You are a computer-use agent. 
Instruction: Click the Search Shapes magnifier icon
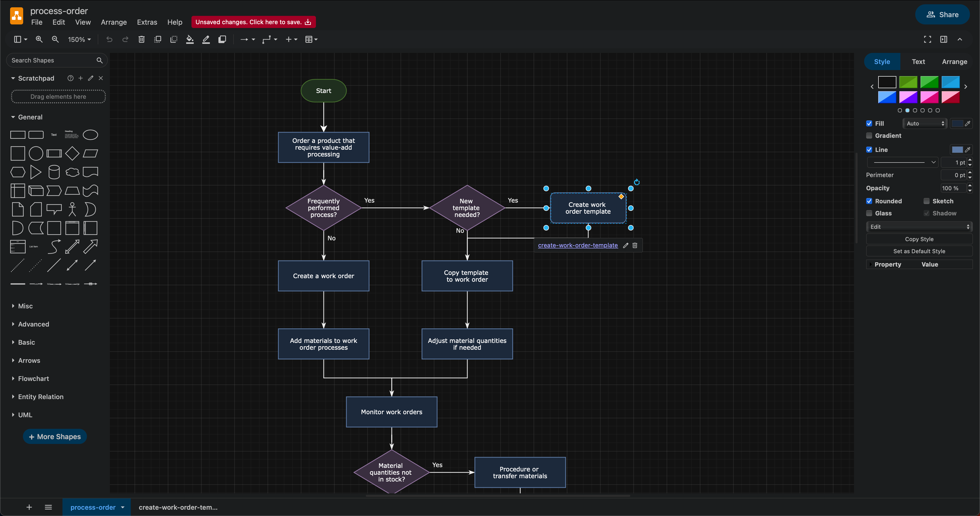pos(99,60)
